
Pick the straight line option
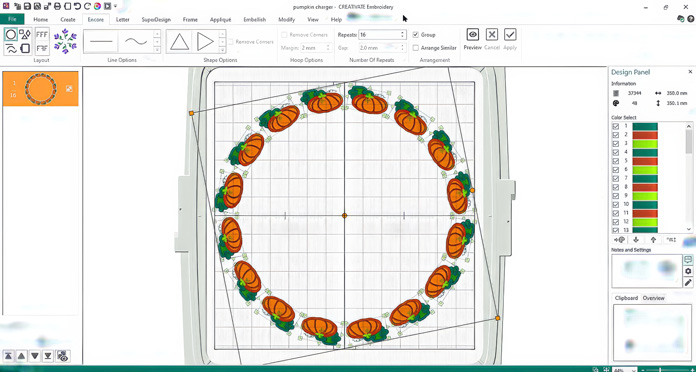pos(101,42)
